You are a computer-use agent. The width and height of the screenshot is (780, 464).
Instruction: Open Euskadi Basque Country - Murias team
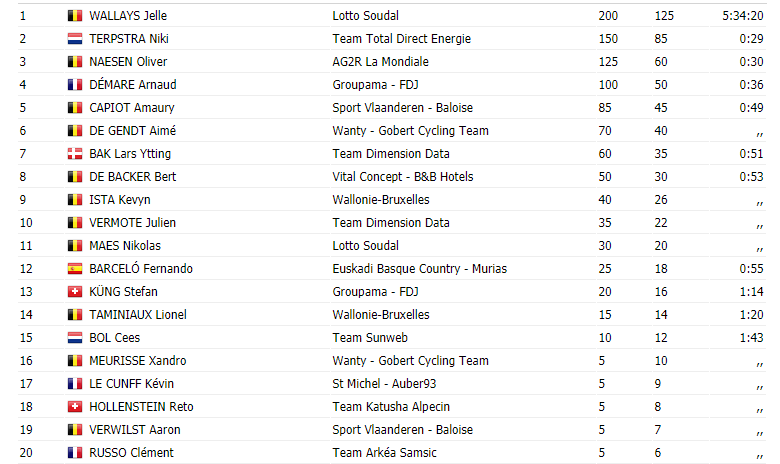[x=419, y=269]
